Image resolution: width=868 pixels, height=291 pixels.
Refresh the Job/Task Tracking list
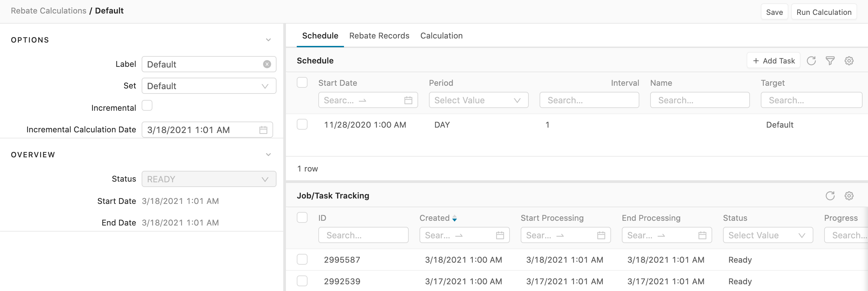(830, 196)
